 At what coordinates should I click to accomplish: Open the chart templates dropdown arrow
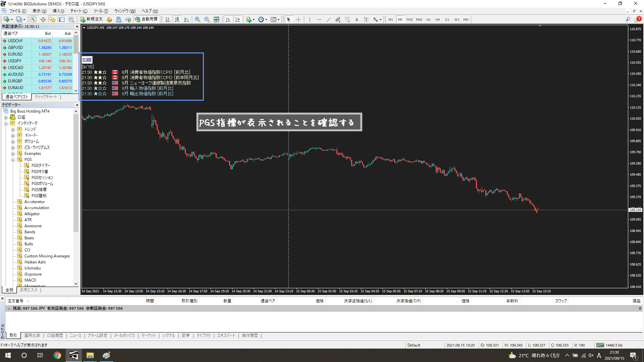tap(279, 20)
